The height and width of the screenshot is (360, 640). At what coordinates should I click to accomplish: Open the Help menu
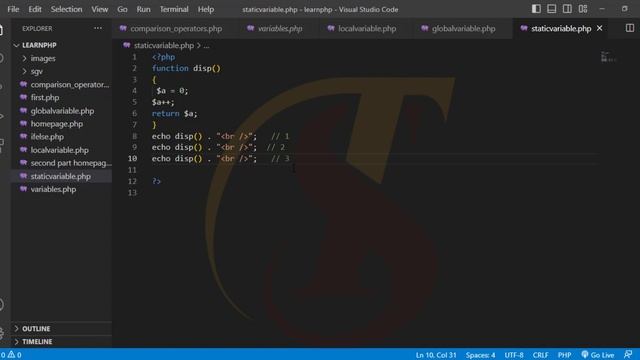coord(206,9)
